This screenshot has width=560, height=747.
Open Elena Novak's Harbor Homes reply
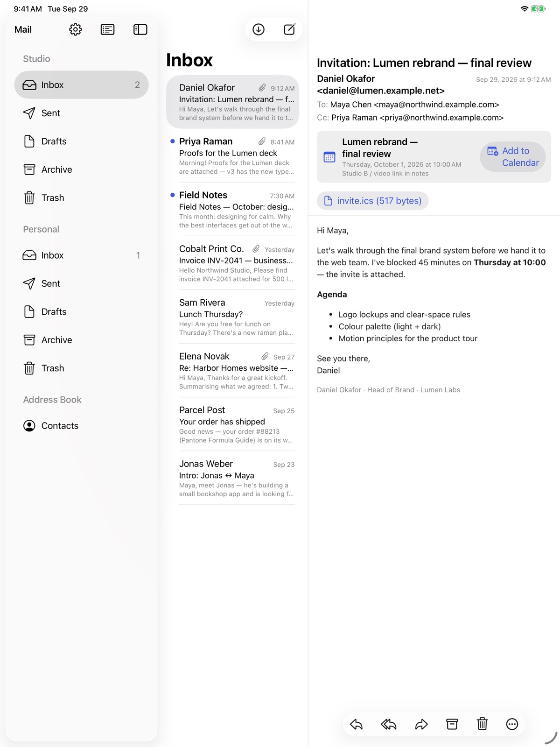(232, 371)
